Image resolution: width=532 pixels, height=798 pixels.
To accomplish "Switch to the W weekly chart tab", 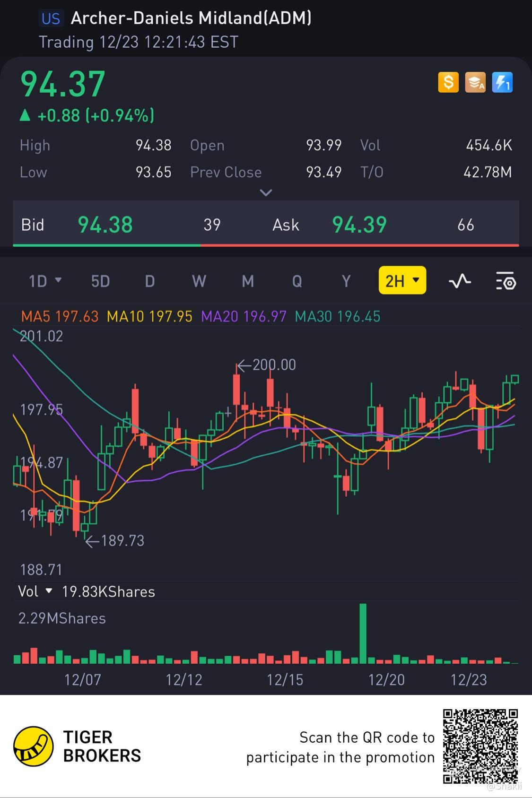I will 199,281.
